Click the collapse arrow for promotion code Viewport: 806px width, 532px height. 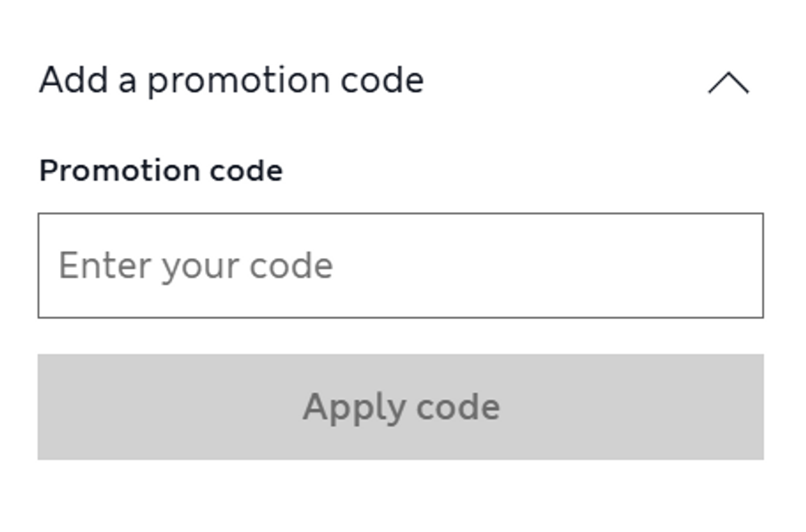pyautogui.click(x=728, y=83)
